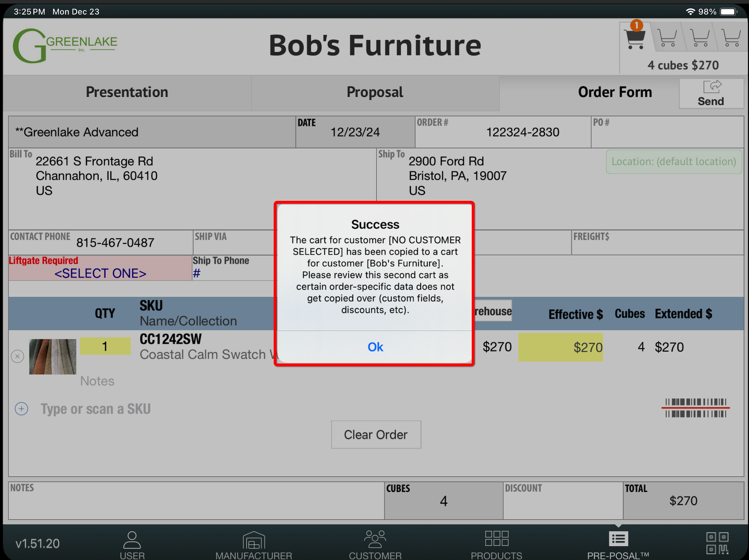Viewport: 749px width, 560px height.
Task: Tap the yellow Effective $270 price field
Action: [560, 347]
